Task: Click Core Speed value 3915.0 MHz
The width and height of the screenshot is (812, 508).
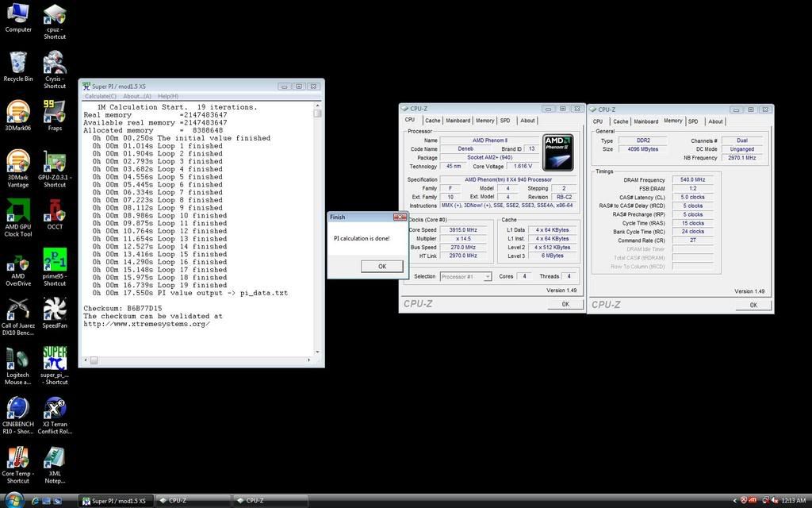Action: point(463,229)
